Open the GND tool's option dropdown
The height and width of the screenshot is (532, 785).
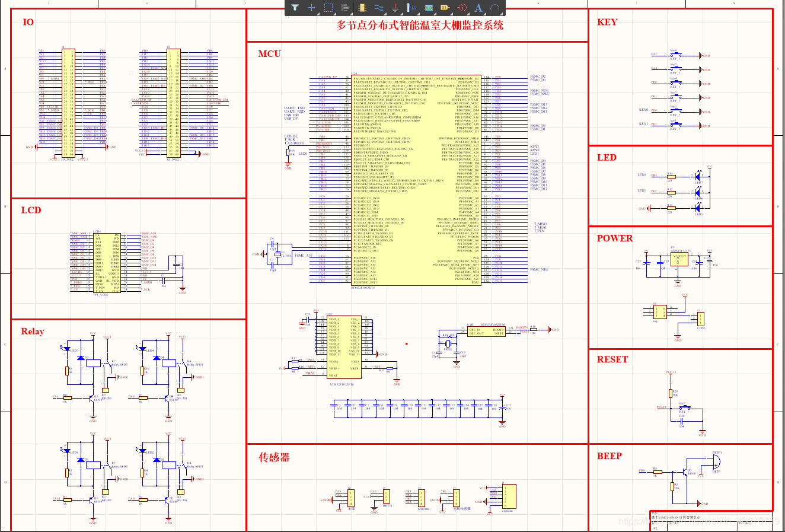pos(402,14)
